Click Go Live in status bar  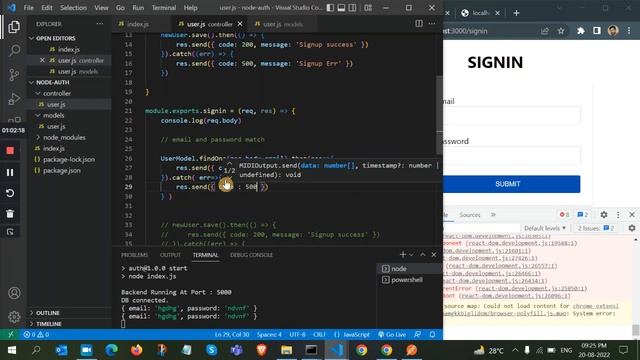[391, 334]
